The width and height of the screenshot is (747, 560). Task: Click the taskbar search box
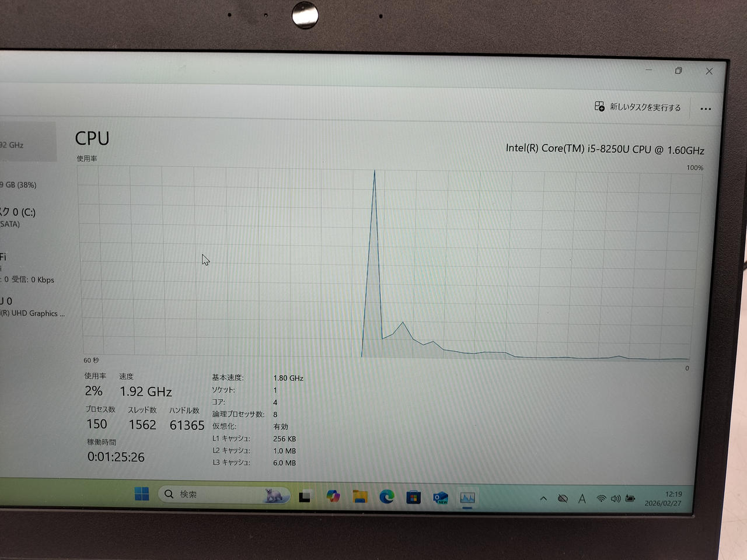223,495
